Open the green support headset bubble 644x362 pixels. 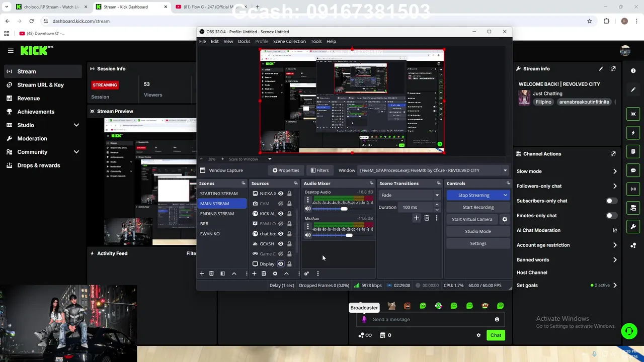click(629, 331)
